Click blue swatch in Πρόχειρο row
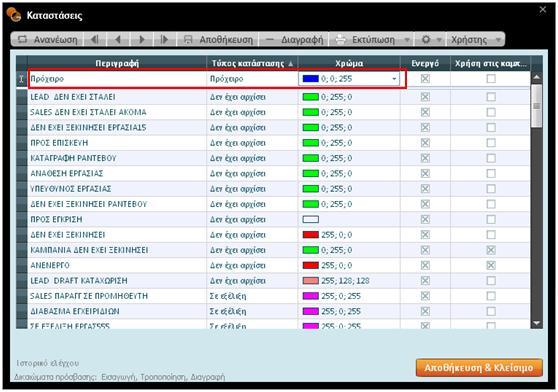The width and height of the screenshot is (558, 392). tap(310, 79)
